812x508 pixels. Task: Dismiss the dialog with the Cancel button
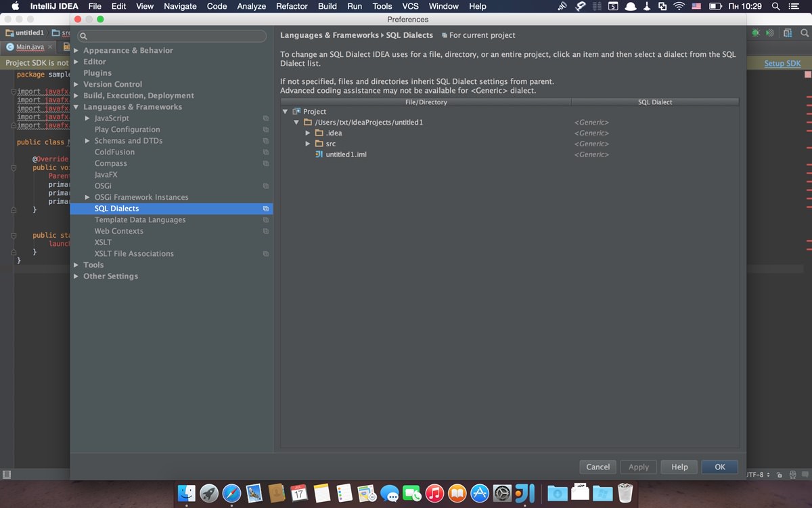point(598,467)
